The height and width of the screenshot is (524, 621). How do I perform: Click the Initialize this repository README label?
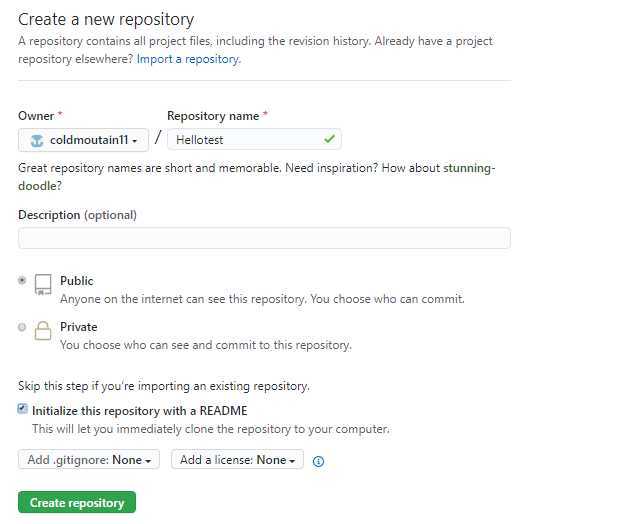point(139,411)
